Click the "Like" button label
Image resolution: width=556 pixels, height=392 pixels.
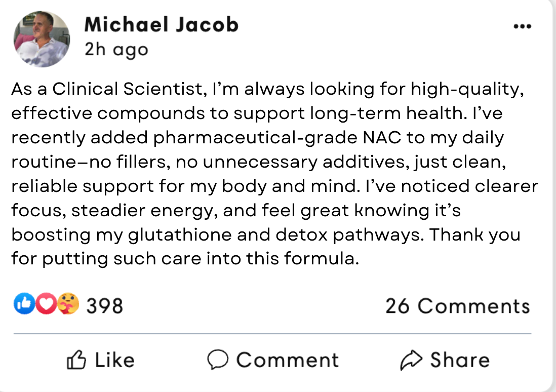pos(115,360)
